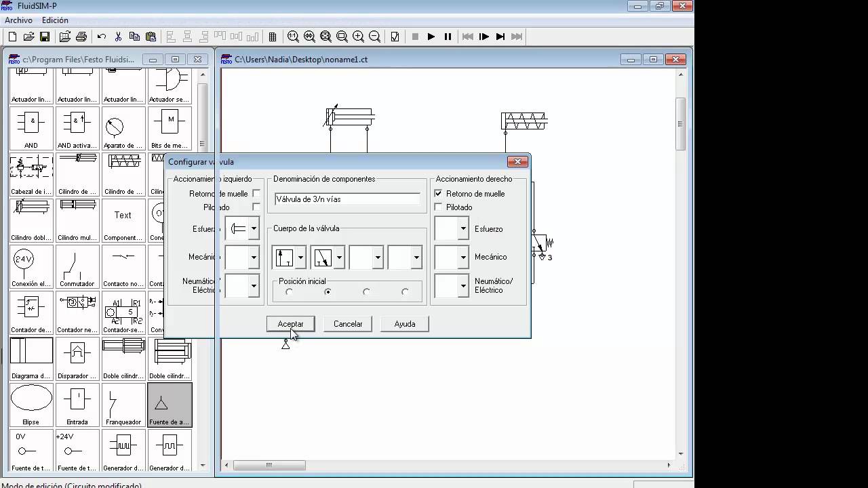
Task: Click the double-acting cylinder on canvas
Action: tap(349, 117)
